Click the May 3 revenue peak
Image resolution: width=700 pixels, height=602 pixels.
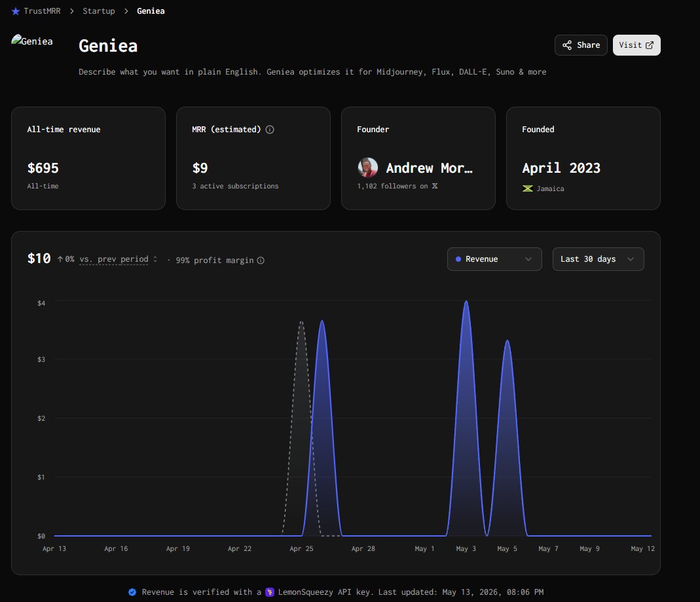(466, 302)
